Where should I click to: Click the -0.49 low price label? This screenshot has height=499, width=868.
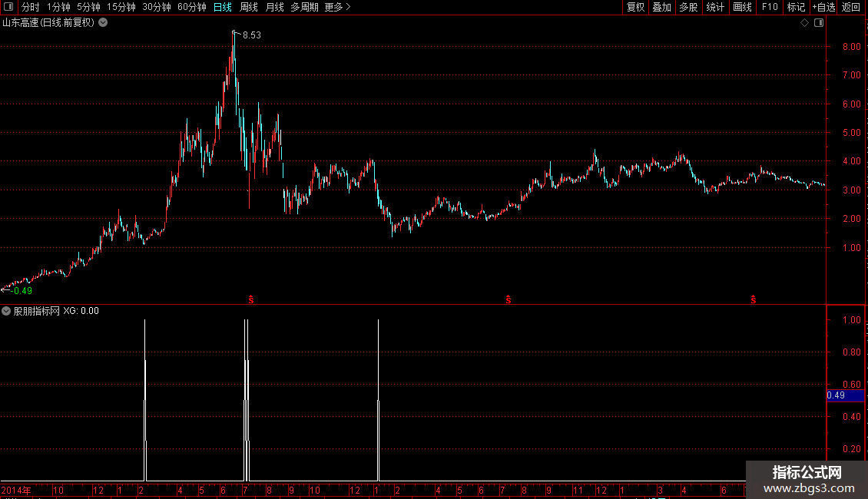[x=21, y=290]
